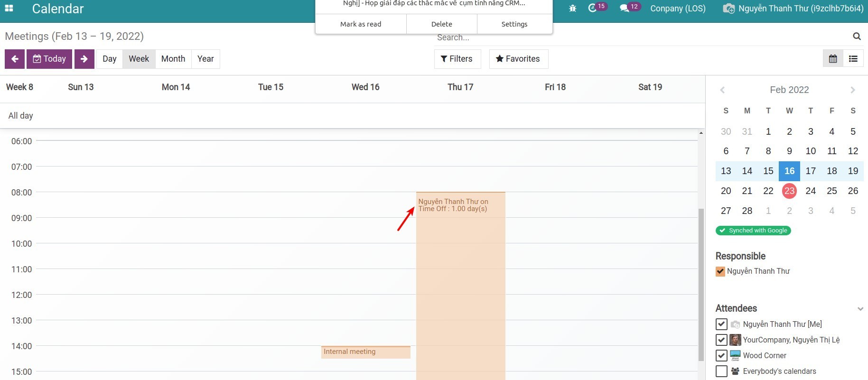
Task: Click the calendar vertical scrollbar
Action: click(x=701, y=285)
